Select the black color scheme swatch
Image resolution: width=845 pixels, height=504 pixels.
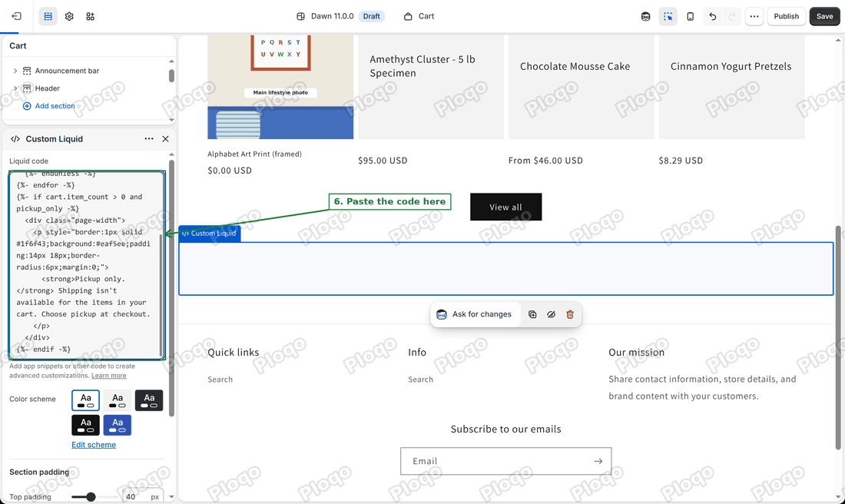click(86, 426)
